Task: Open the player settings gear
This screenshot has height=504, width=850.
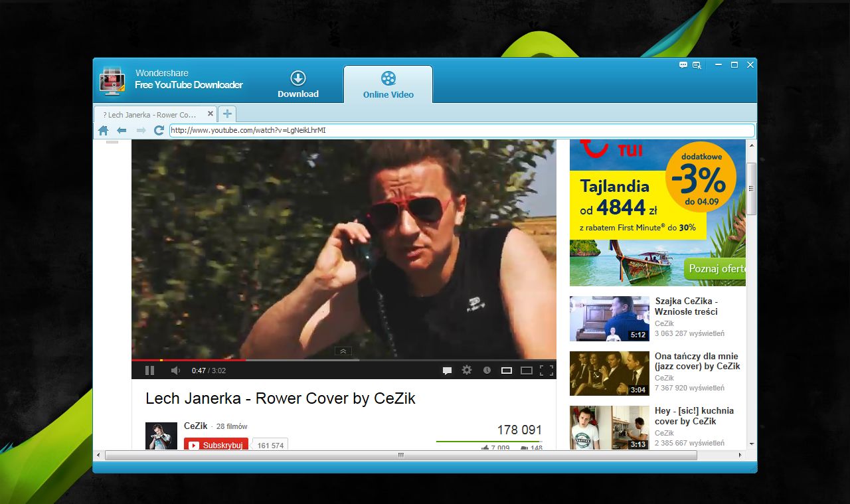Action: (467, 370)
